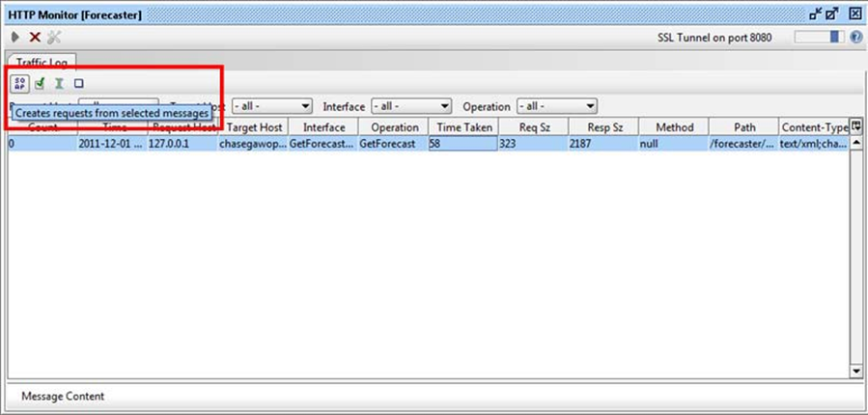The height and width of the screenshot is (415, 868).
Task: Sort by Resp Sz column header
Action: click(x=604, y=127)
